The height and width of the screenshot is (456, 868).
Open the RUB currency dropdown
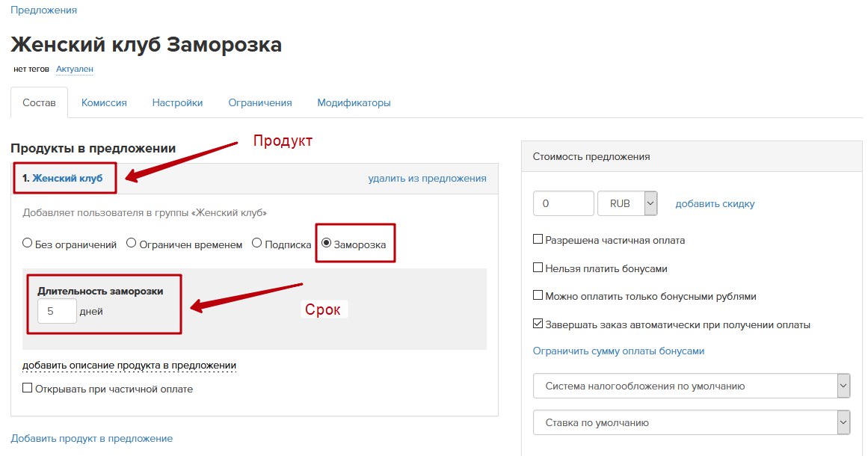point(628,203)
